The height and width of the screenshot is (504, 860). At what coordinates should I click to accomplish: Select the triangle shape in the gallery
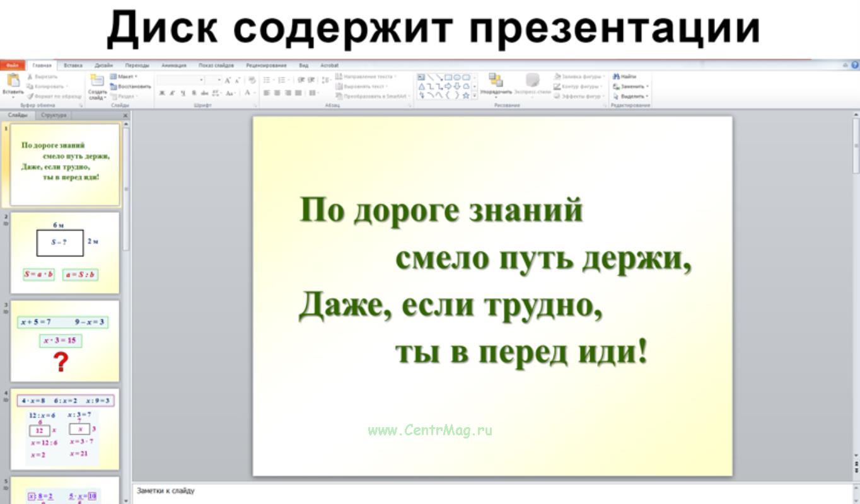[421, 86]
